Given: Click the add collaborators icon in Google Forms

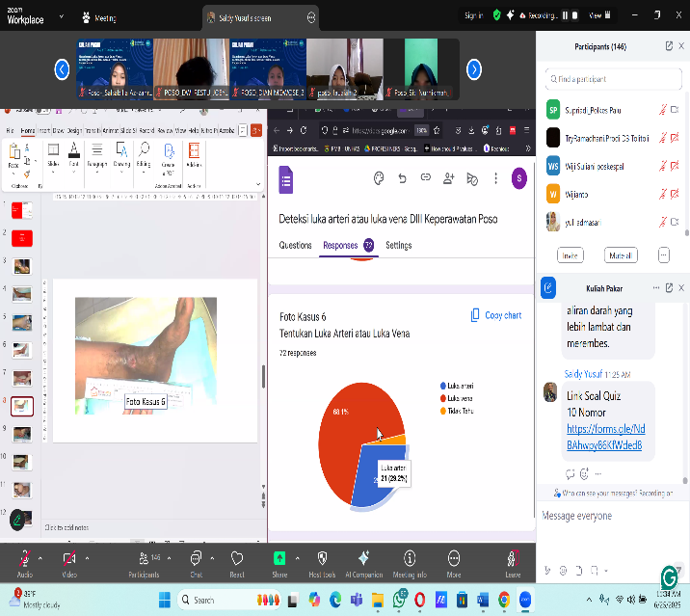Looking at the screenshot, I should point(449,178).
